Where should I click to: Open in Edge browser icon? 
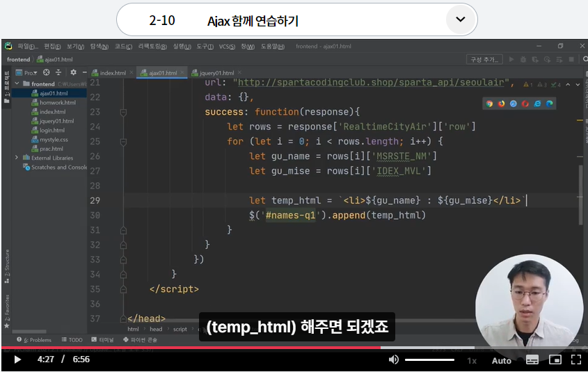tap(549, 104)
